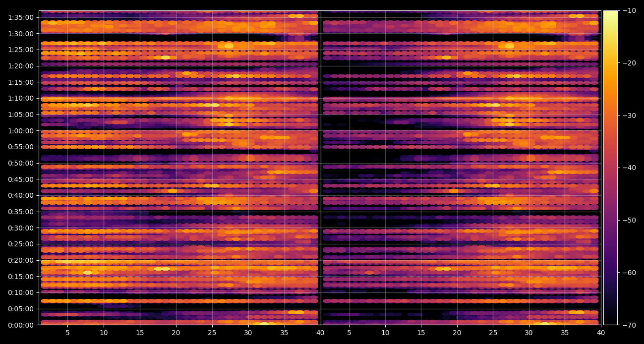Image resolution: width=644 pixels, height=344 pixels.
Task: Click the 0:55:00 time axis label
Action: coord(21,147)
